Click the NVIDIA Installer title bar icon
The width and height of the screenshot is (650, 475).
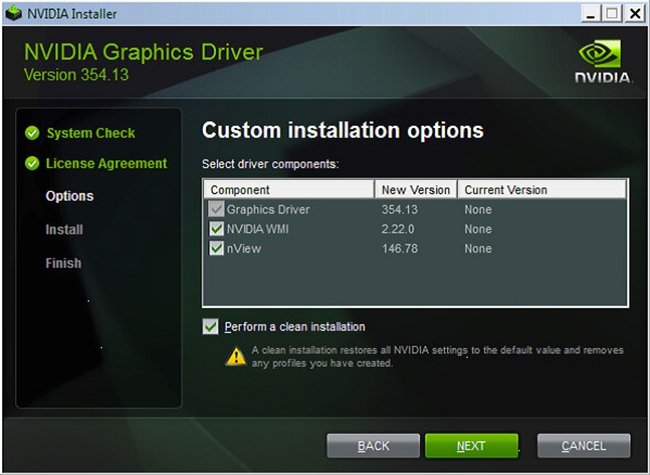pos(13,13)
